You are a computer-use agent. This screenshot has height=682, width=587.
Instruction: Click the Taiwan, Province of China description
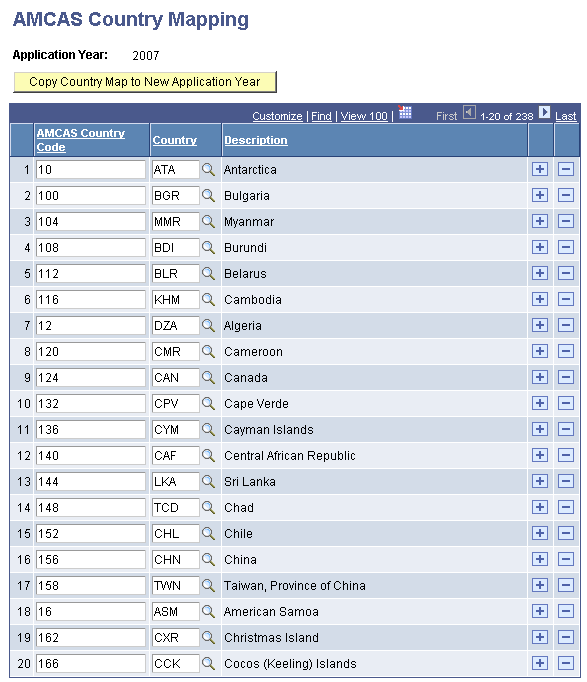pos(295,585)
